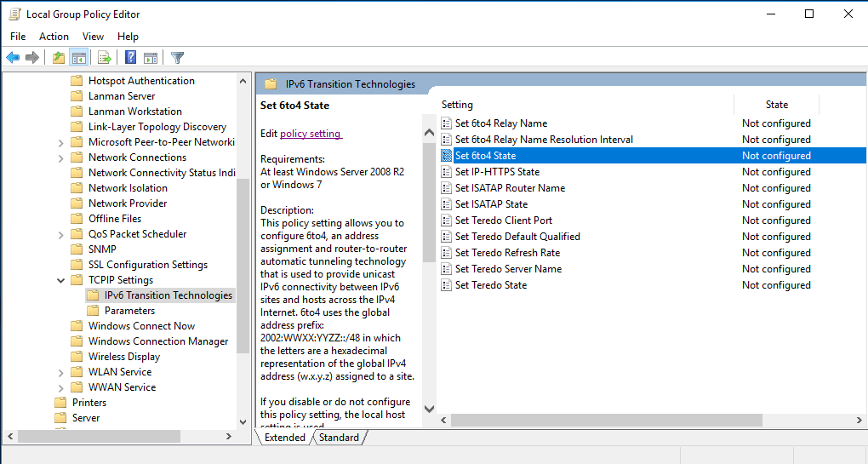The width and height of the screenshot is (868, 464).
Task: Open the Action menu
Action: (x=54, y=37)
